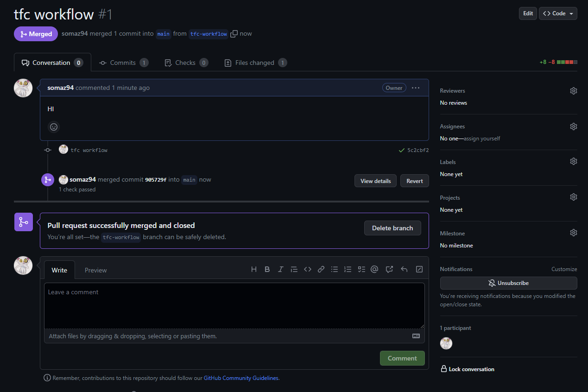Click the 1 check passed text

pyautogui.click(x=77, y=190)
